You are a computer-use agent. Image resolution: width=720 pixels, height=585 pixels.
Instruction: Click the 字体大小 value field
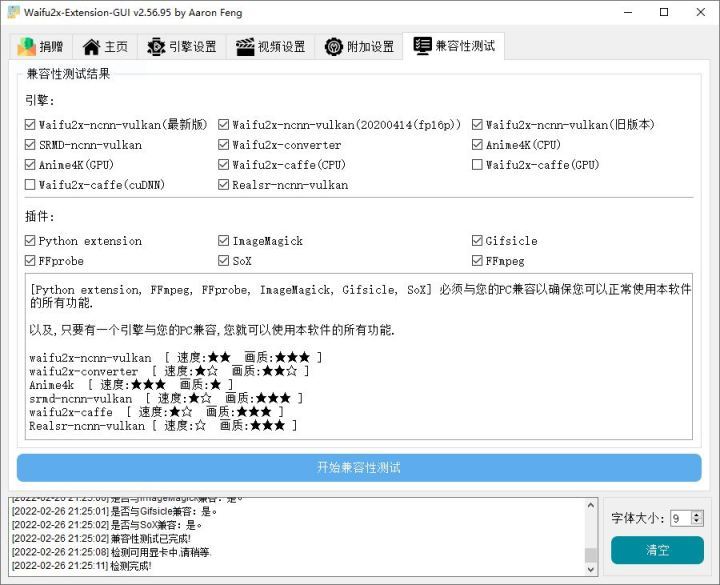[x=681, y=518]
